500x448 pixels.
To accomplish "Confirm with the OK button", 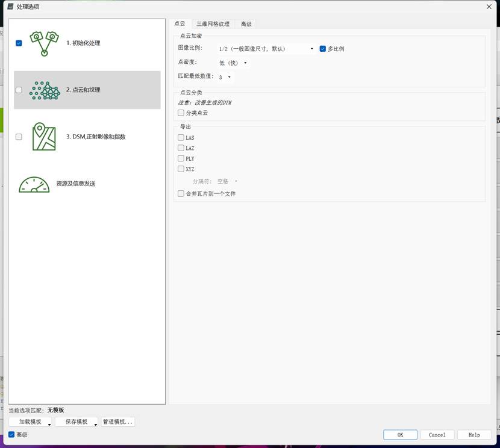I will (400, 435).
